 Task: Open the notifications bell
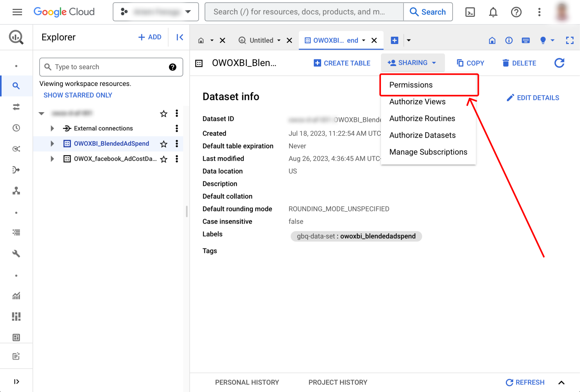493,12
